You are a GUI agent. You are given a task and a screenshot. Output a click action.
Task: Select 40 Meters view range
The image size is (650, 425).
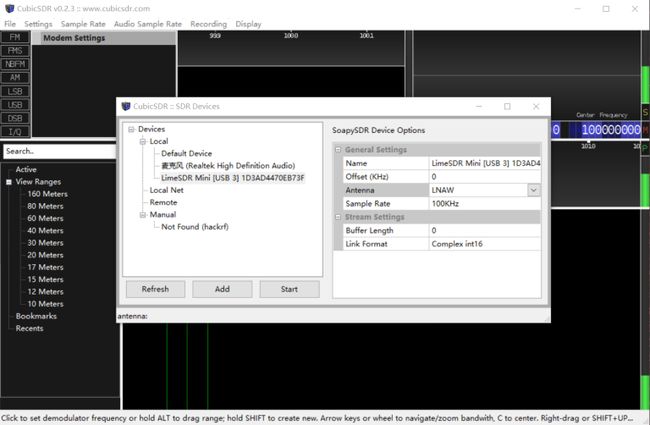coord(45,231)
